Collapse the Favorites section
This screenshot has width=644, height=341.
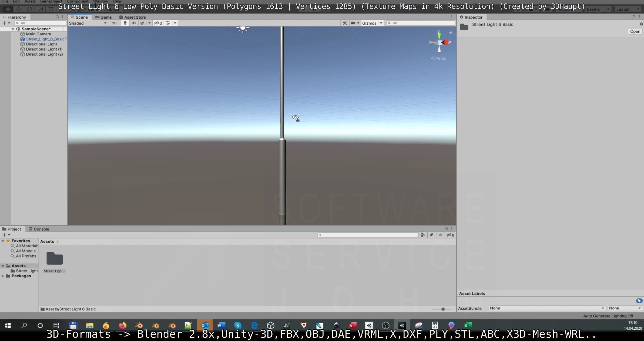click(x=3, y=241)
